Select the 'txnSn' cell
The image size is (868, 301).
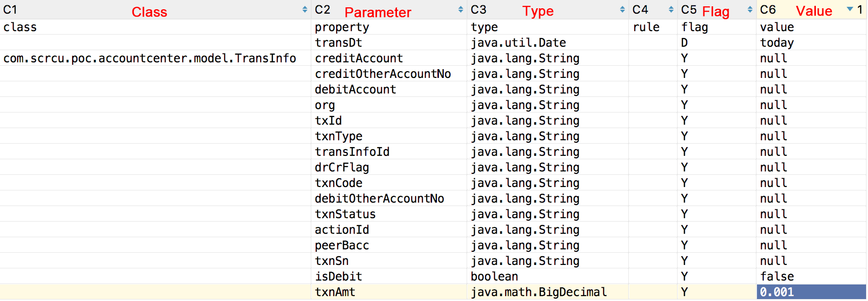[389, 261]
